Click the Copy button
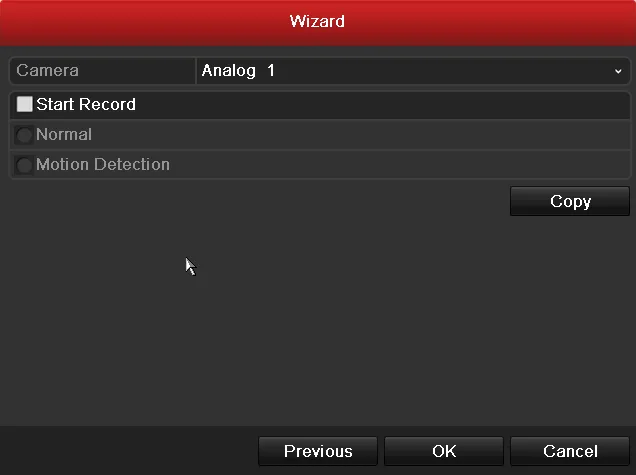Viewport: 636px width, 475px height. click(570, 201)
